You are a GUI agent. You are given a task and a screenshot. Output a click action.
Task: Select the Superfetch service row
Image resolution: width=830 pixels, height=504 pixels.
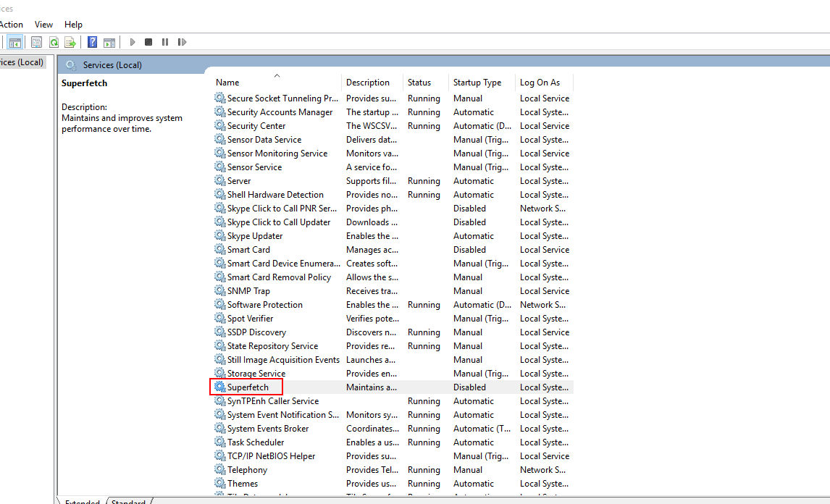coord(248,387)
